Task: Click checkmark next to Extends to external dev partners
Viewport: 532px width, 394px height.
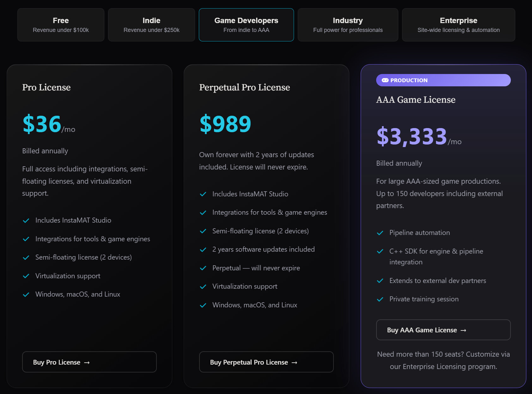Action: (x=380, y=281)
